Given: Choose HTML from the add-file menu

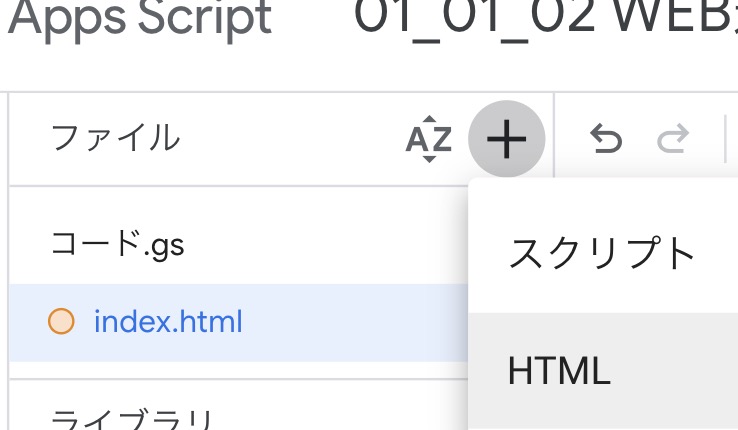Looking at the screenshot, I should (559, 372).
